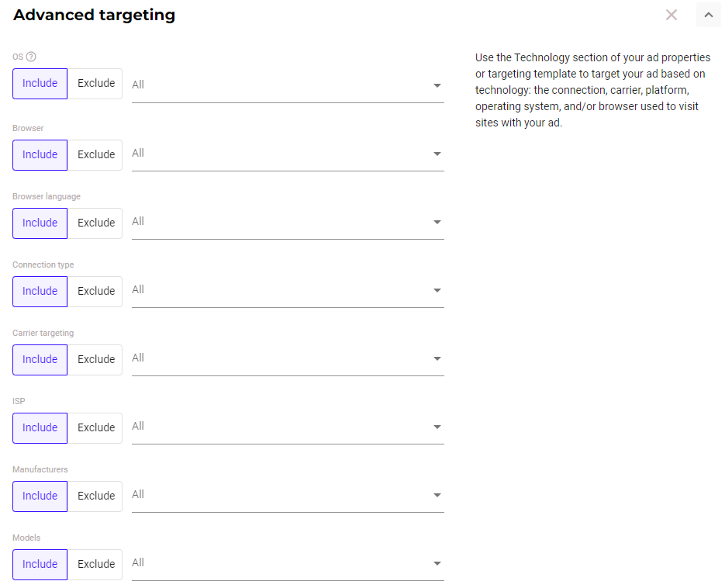Expand the Connection type dropdown arrow

point(437,291)
